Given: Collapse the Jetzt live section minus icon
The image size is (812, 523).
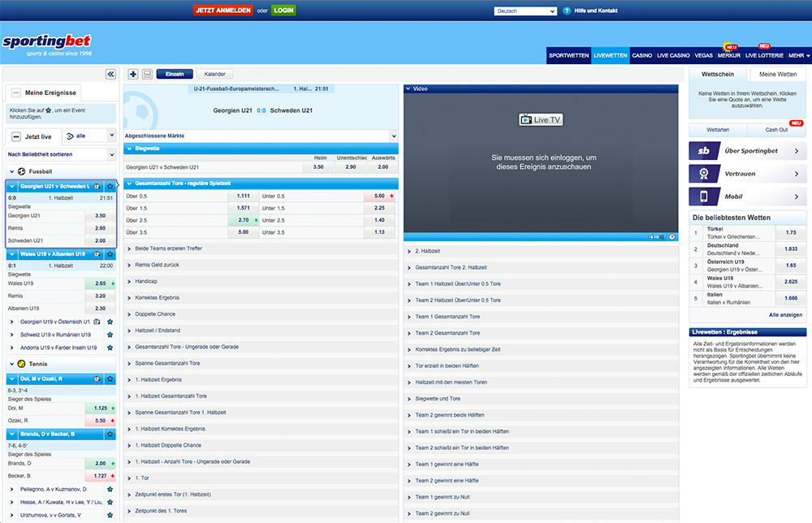Looking at the screenshot, I should tap(16, 136).
